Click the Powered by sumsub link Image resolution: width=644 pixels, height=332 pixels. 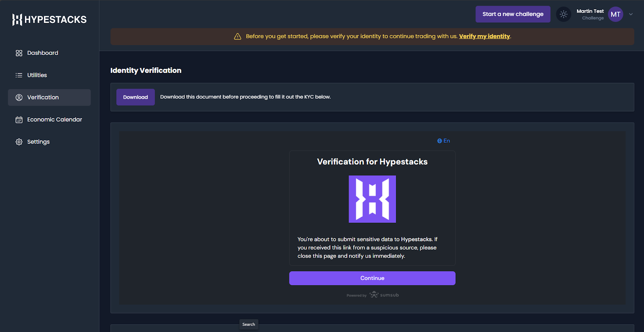pyautogui.click(x=373, y=295)
